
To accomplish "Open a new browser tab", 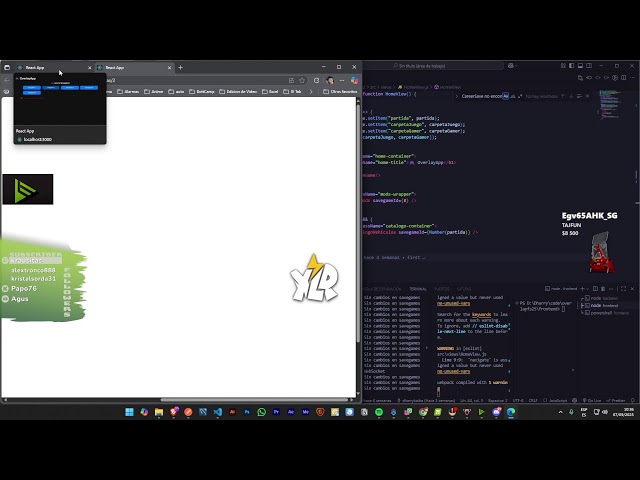I will [x=180, y=67].
